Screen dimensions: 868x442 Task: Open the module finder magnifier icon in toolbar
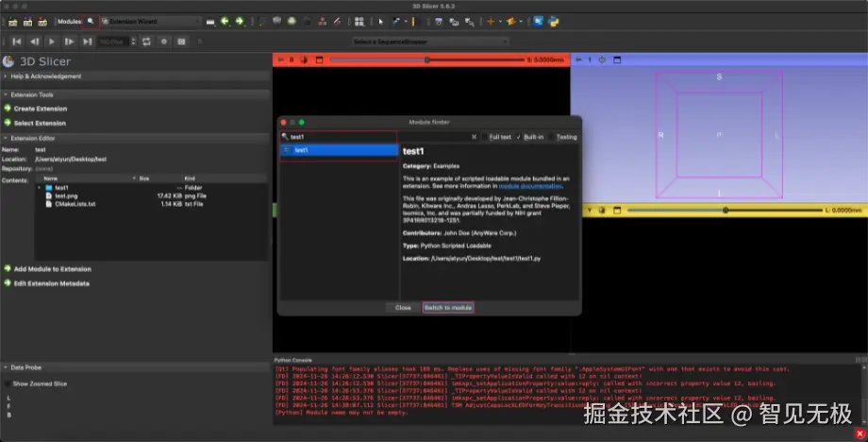(91, 21)
